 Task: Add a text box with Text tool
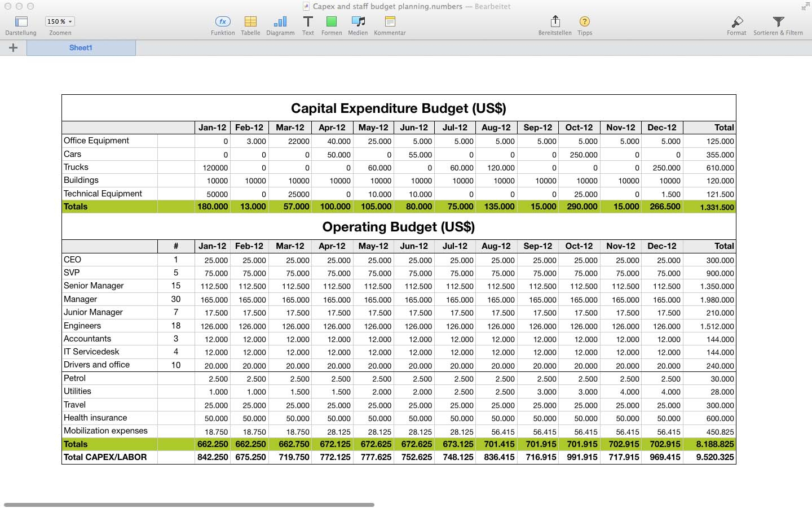pos(308,22)
